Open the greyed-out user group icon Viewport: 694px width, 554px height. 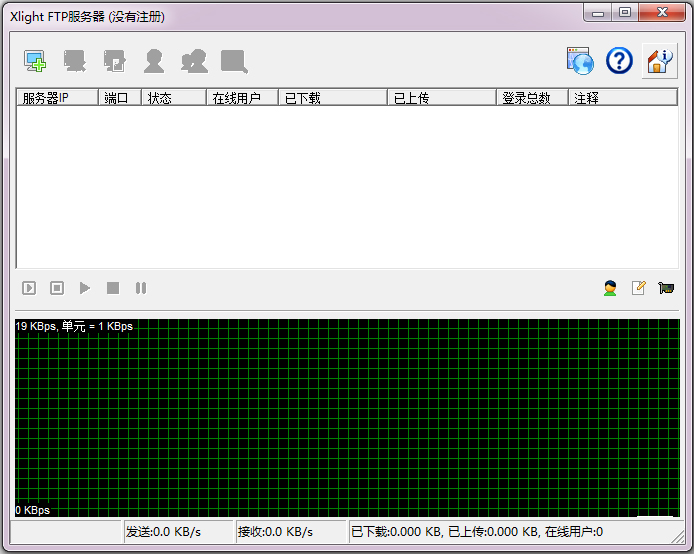point(194,61)
